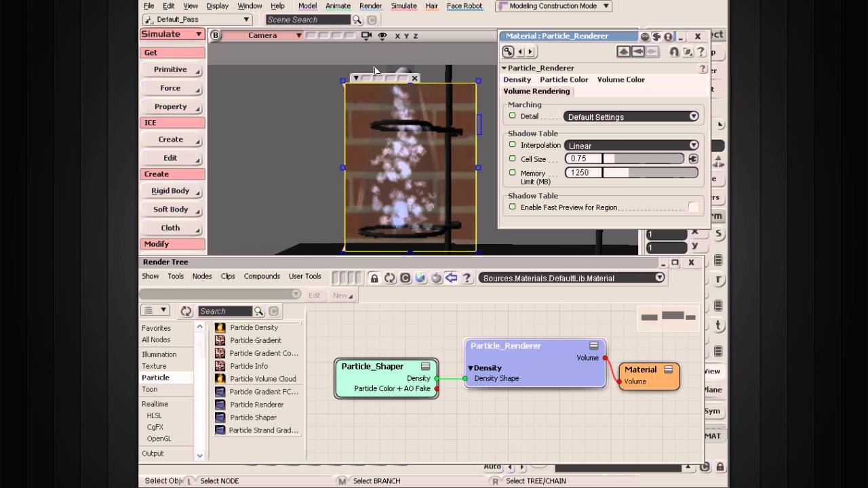Click the Property button
This screenshot has width=868, height=488.
coord(171,106)
